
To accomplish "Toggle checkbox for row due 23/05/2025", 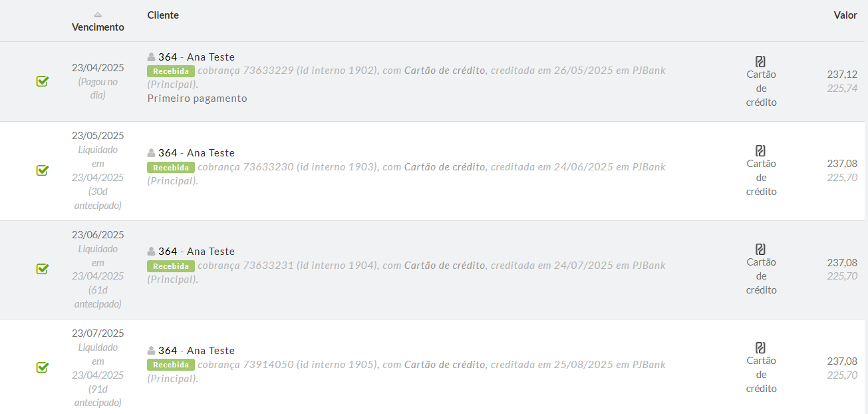I will point(42,170).
